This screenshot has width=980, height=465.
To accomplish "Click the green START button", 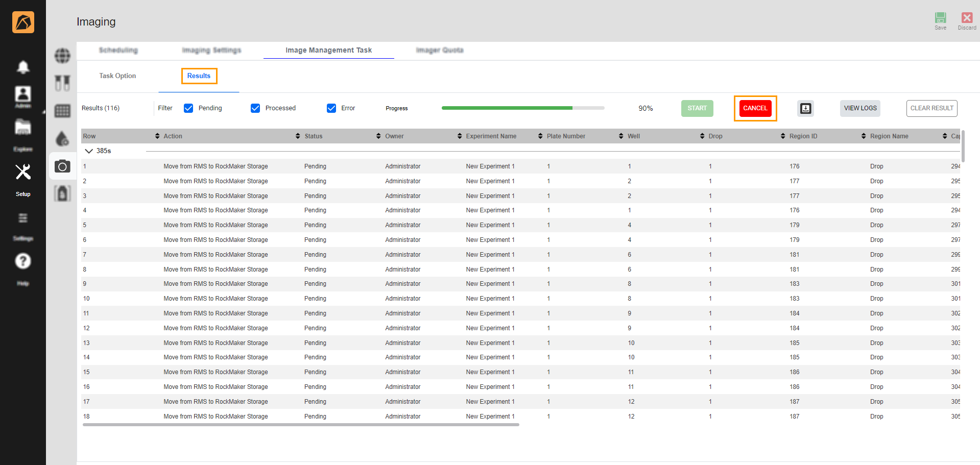I will tap(697, 108).
